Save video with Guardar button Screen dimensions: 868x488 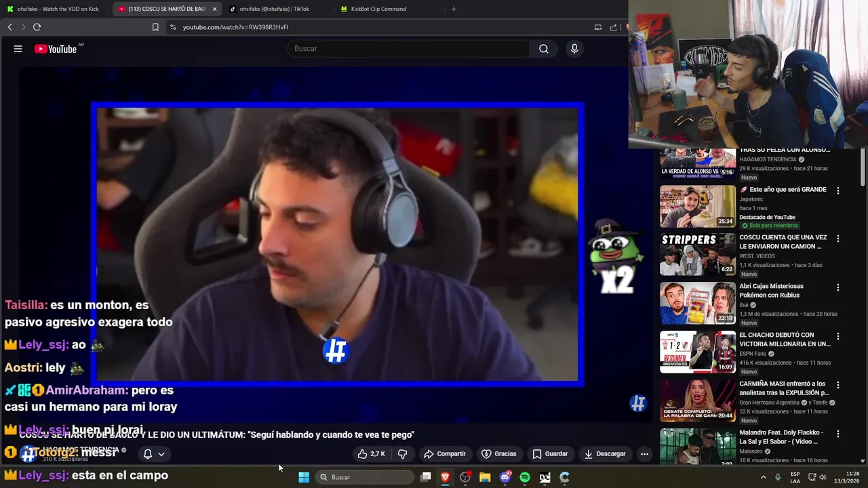550,454
